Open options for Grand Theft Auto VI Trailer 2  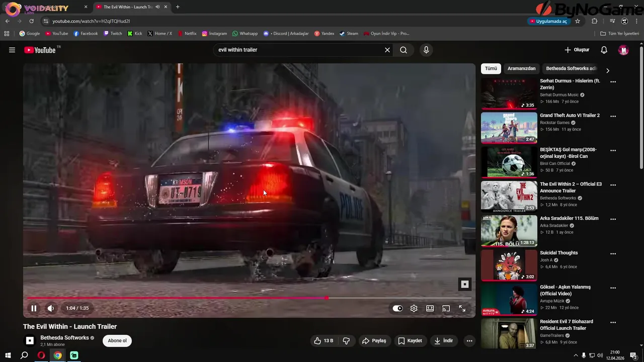[x=613, y=116]
